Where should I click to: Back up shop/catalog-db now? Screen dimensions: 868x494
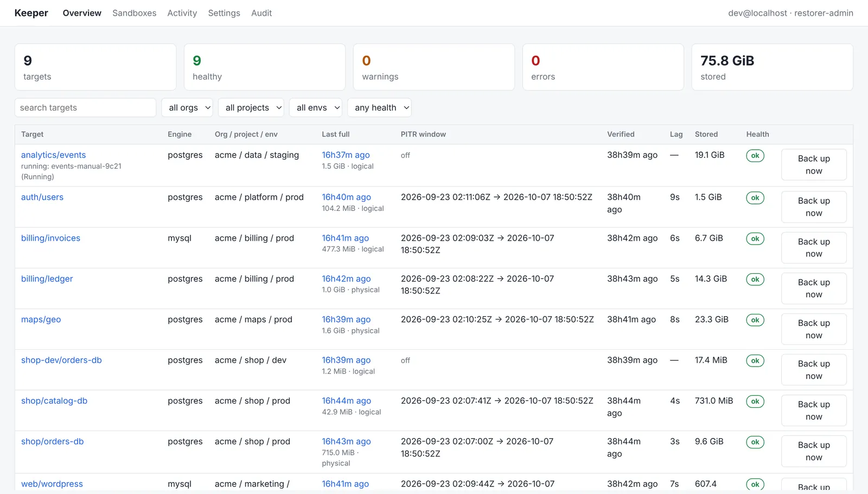pyautogui.click(x=814, y=410)
